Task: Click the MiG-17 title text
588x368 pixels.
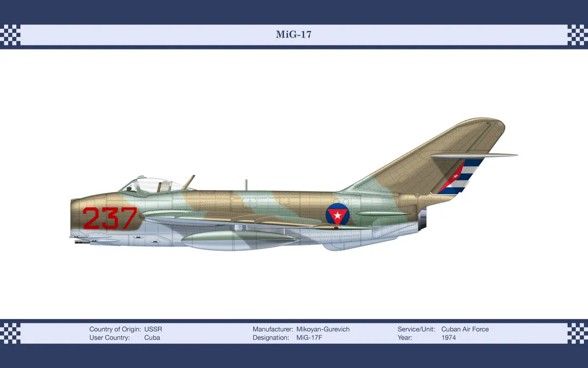Action: click(293, 34)
